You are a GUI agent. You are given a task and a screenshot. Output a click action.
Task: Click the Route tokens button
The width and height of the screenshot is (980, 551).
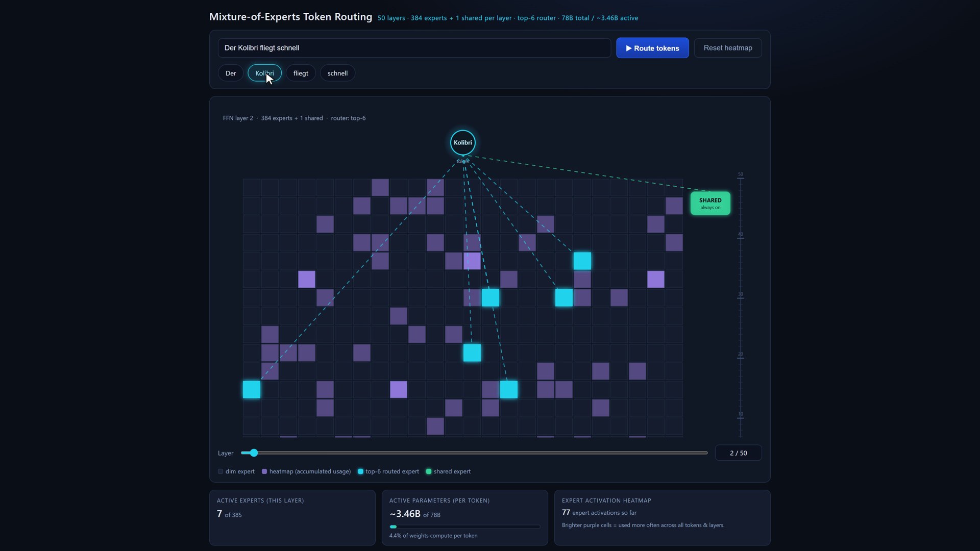tap(652, 48)
